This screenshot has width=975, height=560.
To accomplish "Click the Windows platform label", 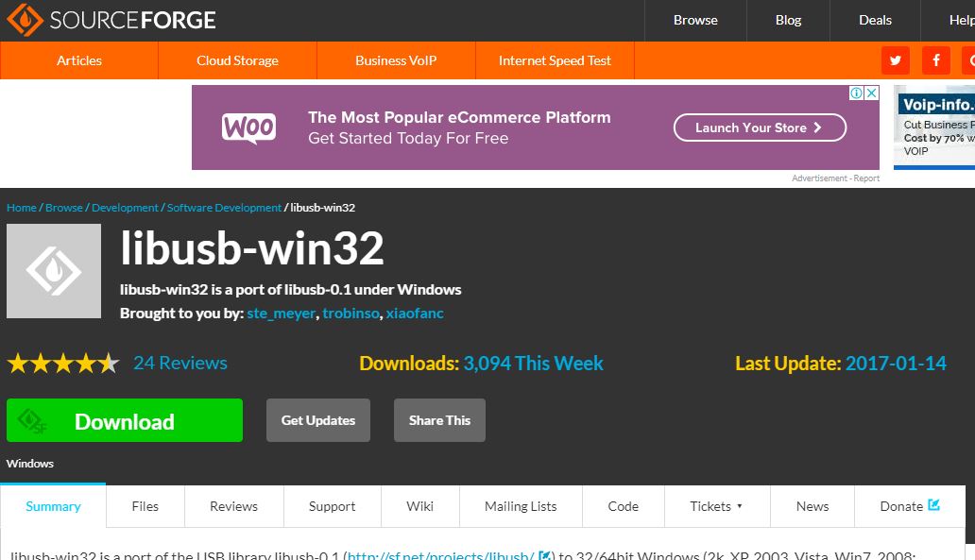I will tap(30, 464).
